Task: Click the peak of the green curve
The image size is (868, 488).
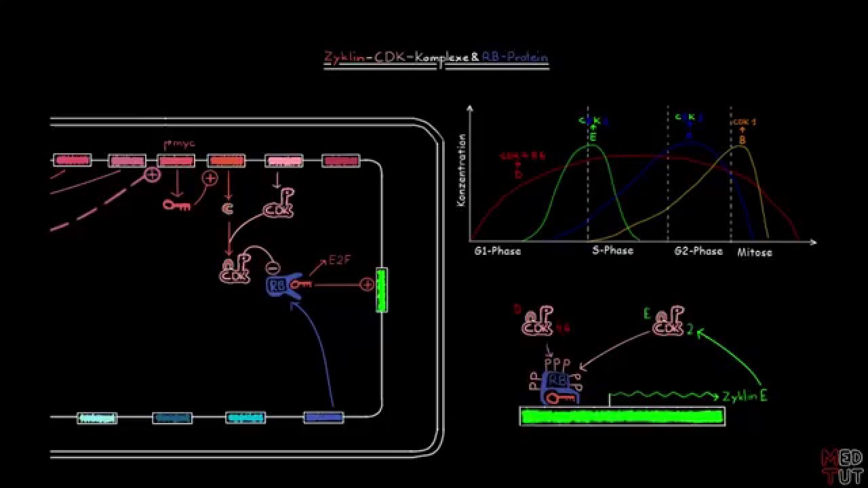Action: click(591, 146)
